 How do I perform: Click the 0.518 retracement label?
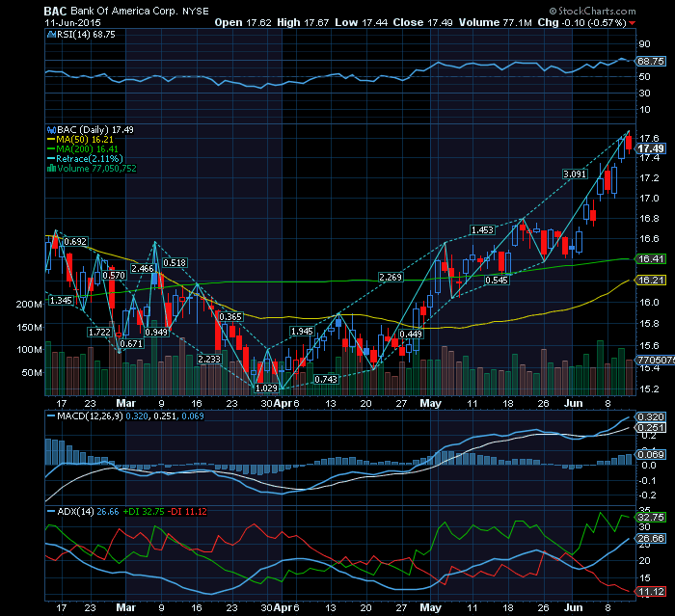[x=175, y=262]
